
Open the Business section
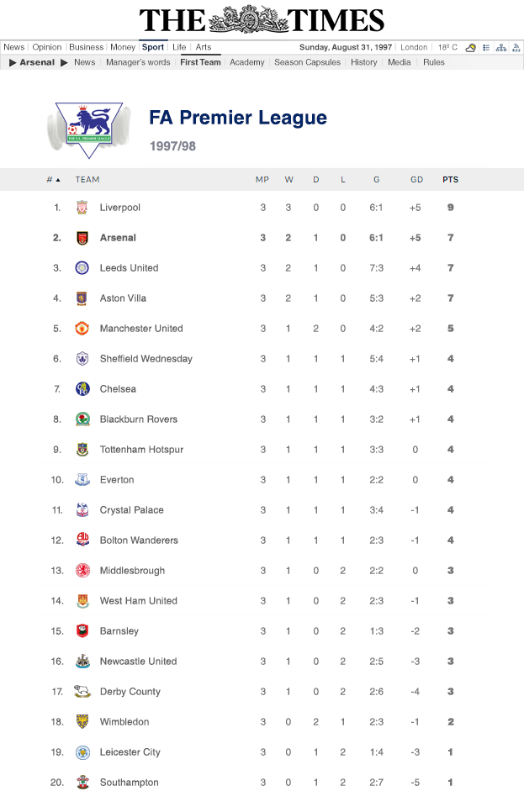click(x=86, y=47)
